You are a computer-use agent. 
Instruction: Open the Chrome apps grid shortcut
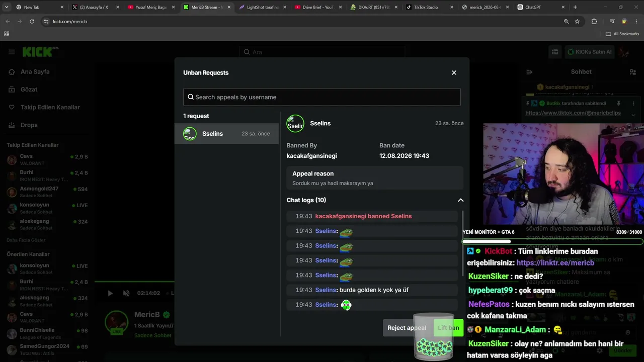(x=7, y=34)
